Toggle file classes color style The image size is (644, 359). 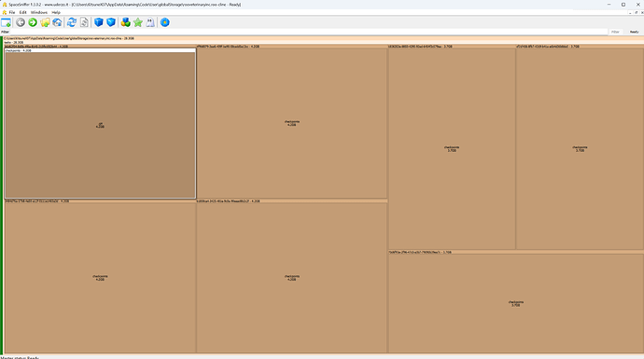(x=125, y=22)
